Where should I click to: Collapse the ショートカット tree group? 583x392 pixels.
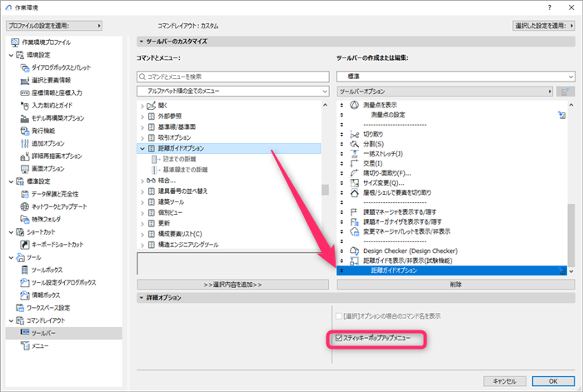coord(11,232)
